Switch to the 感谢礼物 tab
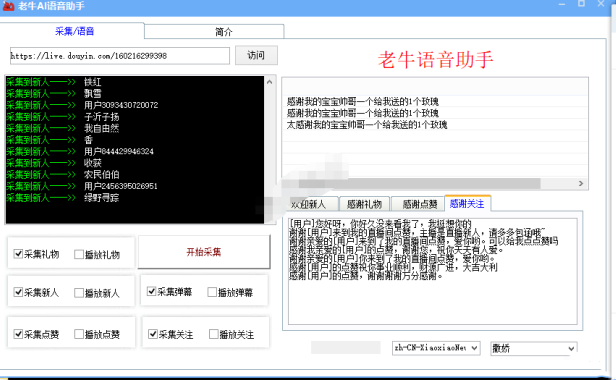Viewport: 616px width, 380px height. 364,204
